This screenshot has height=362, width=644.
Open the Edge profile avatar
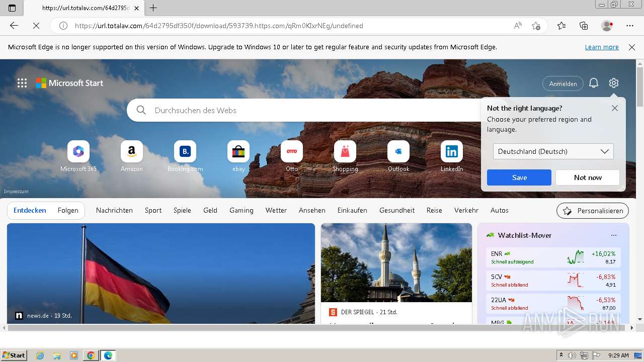[607, 26]
